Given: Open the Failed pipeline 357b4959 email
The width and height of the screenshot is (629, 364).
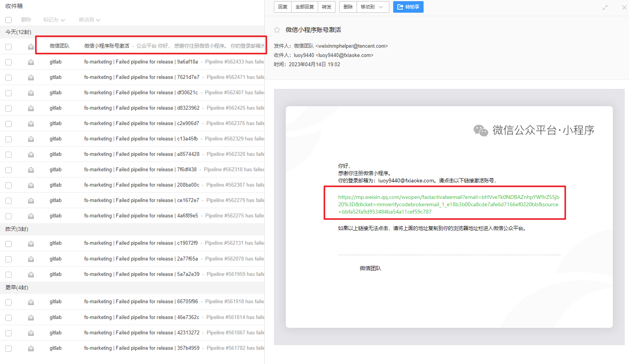Looking at the screenshot, I should pyautogui.click(x=132, y=348).
